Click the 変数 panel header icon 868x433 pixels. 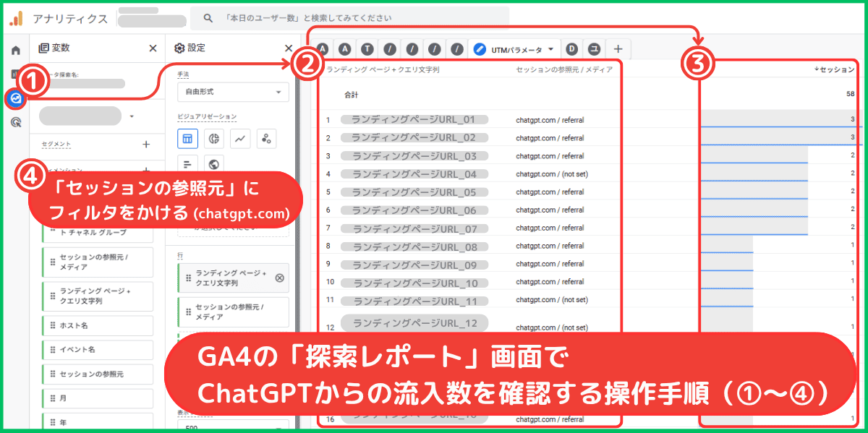pos(43,48)
